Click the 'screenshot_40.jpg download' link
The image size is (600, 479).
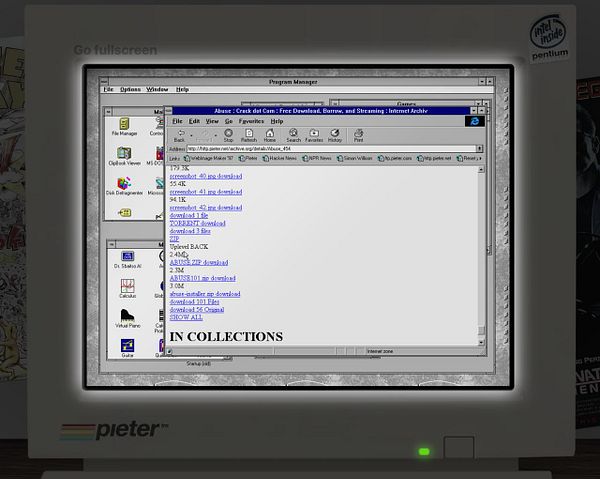[x=206, y=176]
